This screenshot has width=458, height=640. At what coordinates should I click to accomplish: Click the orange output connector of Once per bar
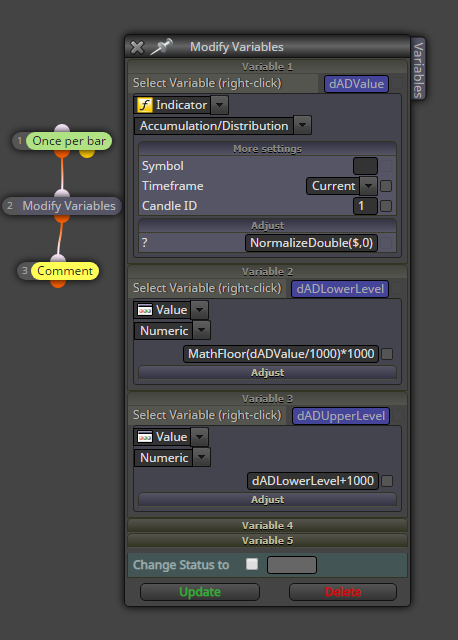(x=62, y=153)
